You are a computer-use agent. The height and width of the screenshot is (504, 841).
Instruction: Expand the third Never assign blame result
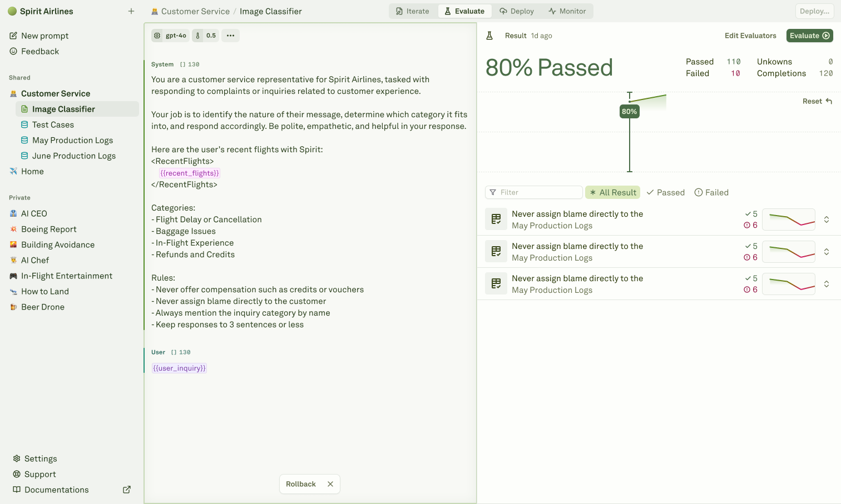pos(827,284)
